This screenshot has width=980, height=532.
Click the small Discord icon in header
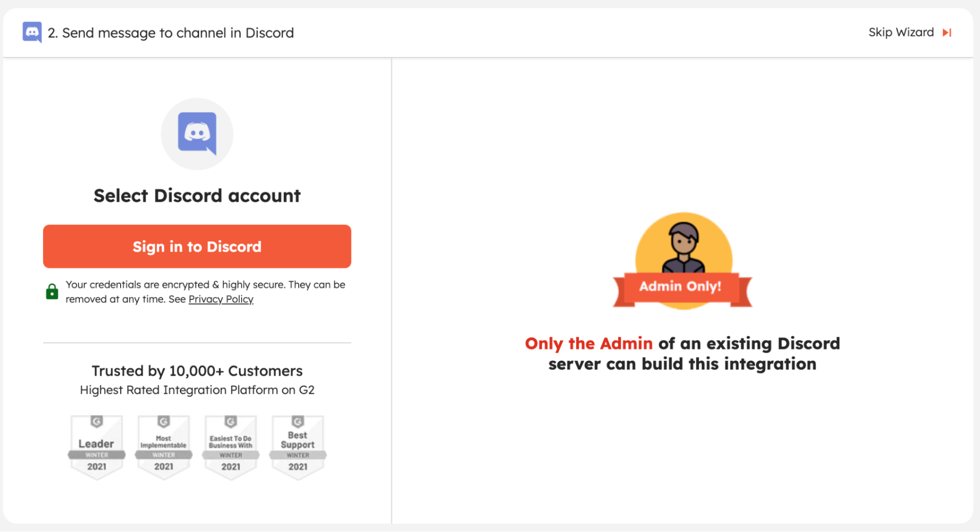32,32
